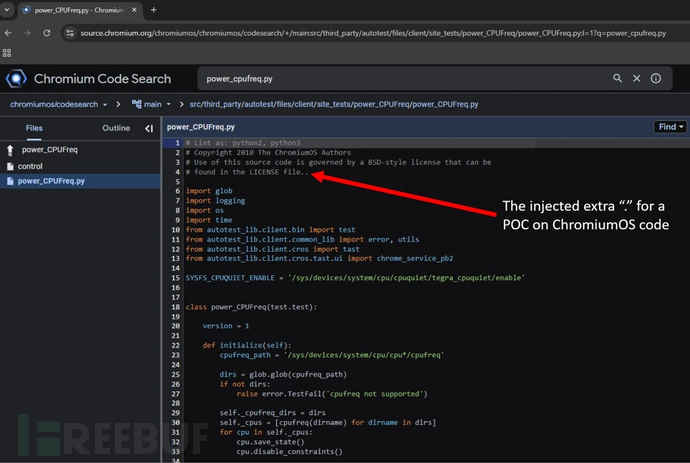
Task: Click the browser forward arrow
Action: point(27,33)
